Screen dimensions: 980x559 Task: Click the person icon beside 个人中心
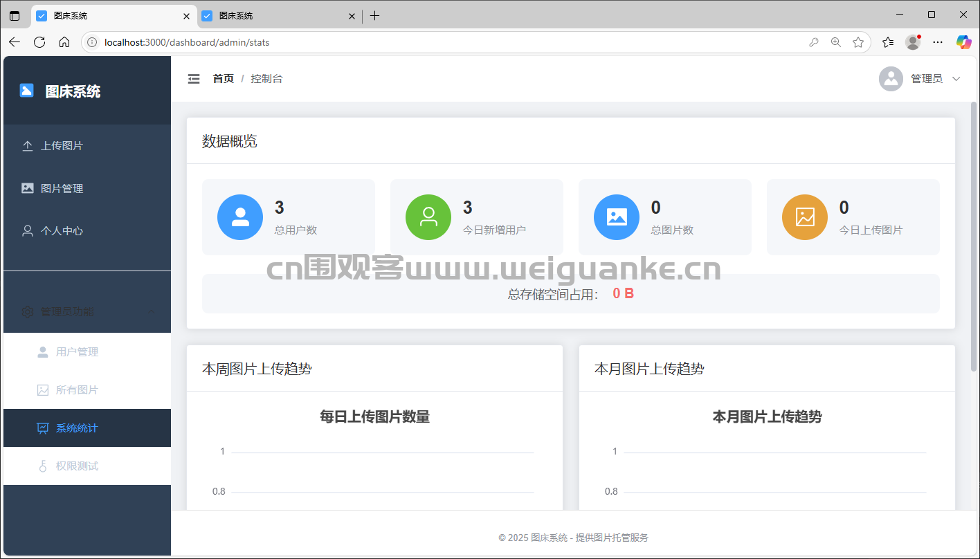click(28, 230)
